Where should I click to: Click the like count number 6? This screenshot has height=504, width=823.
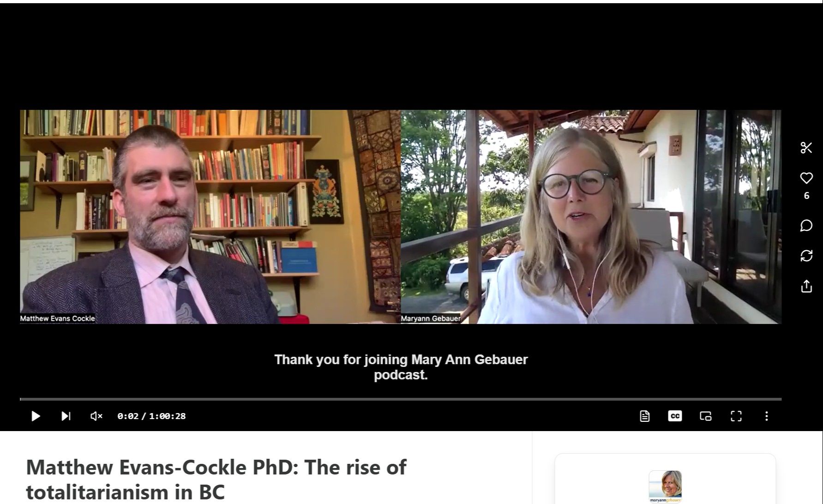point(806,196)
